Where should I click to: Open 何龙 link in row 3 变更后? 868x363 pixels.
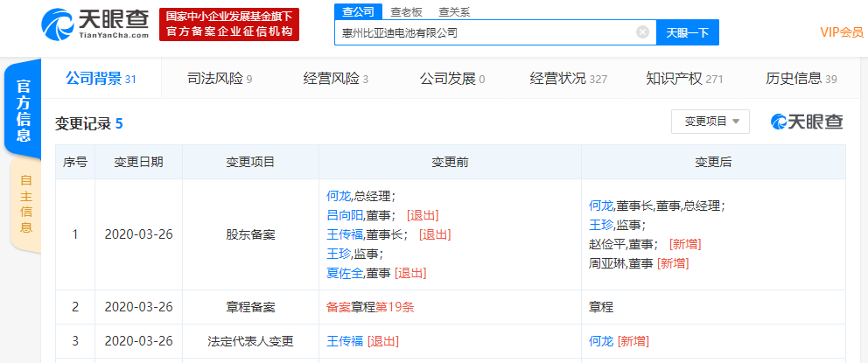[x=601, y=341]
